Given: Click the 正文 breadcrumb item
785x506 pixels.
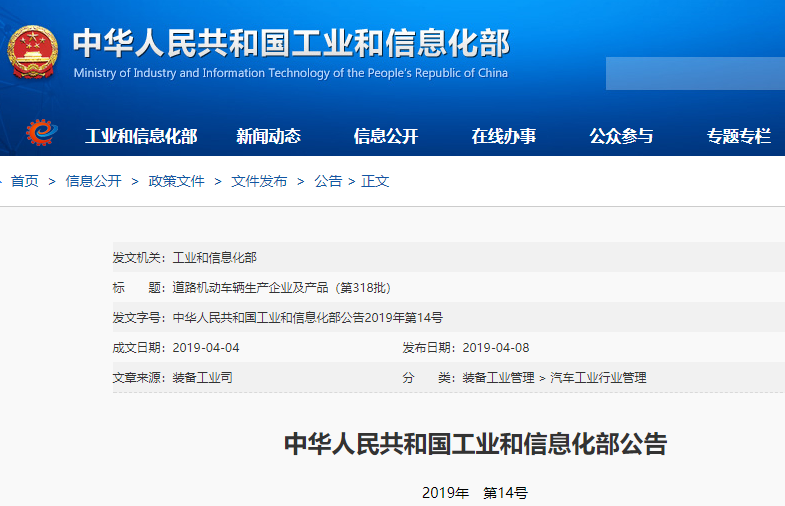Looking at the screenshot, I should (x=375, y=181).
